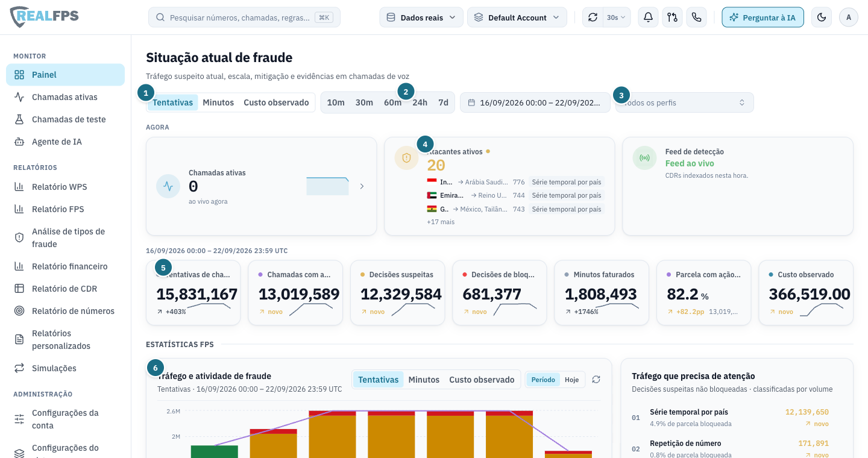868x458 pixels.
Task: Click the search field for numbers and calls
Action: (x=244, y=17)
